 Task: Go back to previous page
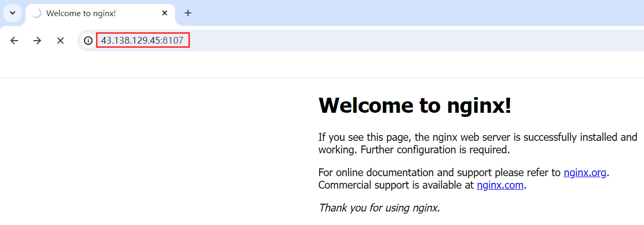click(x=15, y=41)
